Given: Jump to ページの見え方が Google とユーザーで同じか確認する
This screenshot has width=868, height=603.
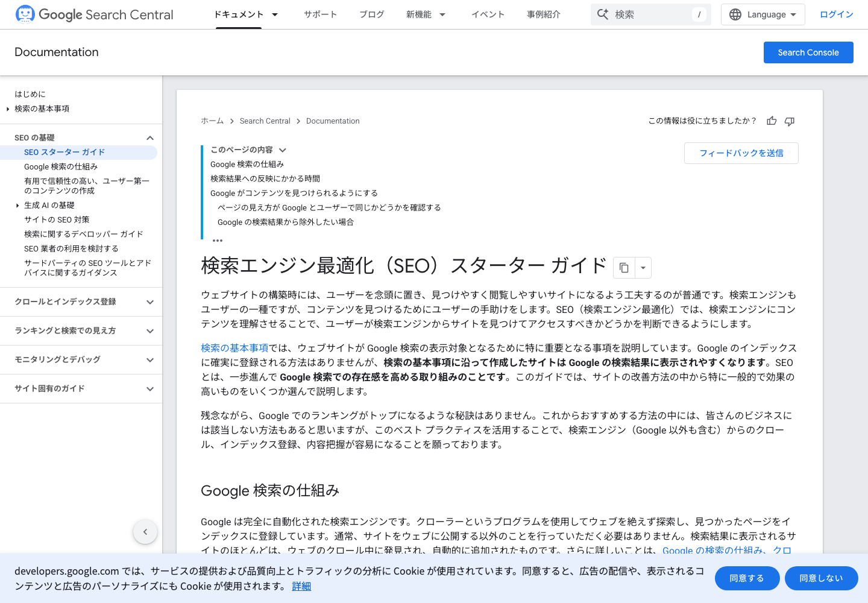Looking at the screenshot, I should coord(329,208).
